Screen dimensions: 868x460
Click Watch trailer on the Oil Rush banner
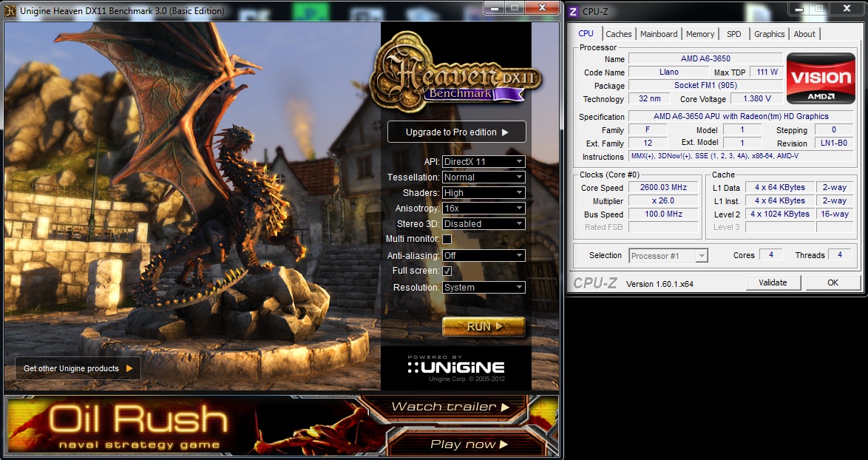(x=450, y=407)
